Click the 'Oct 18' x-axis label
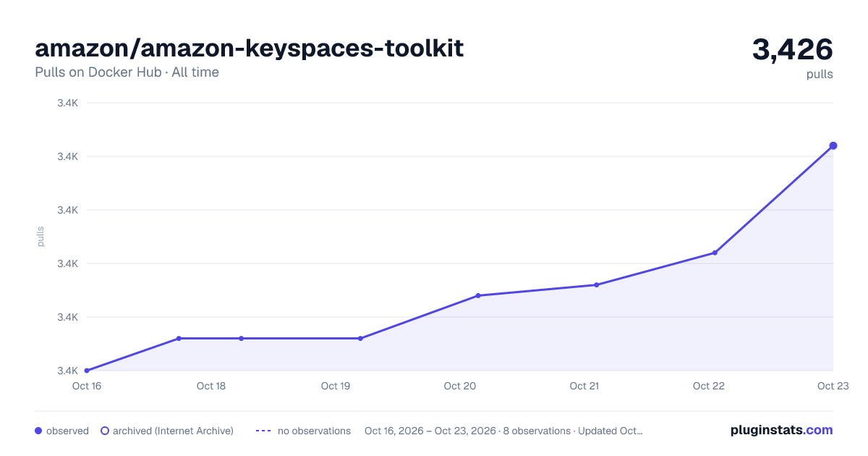Image resolution: width=868 pixels, height=456 pixels. tap(211, 386)
